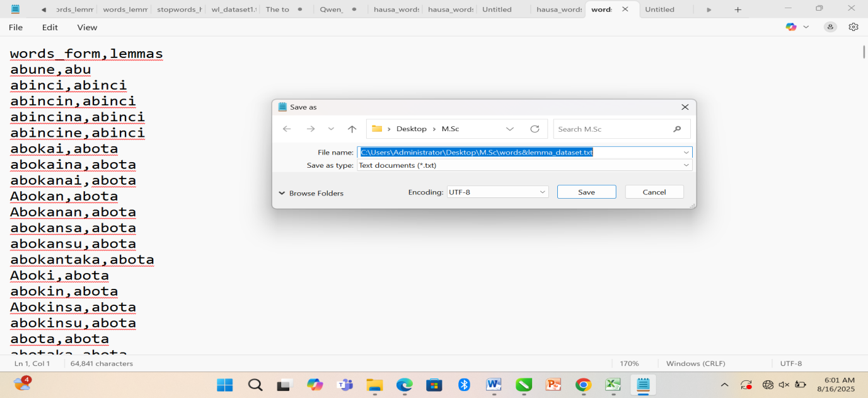The height and width of the screenshot is (398, 868).
Task: Click the Search M.Sc field
Action: click(x=611, y=129)
